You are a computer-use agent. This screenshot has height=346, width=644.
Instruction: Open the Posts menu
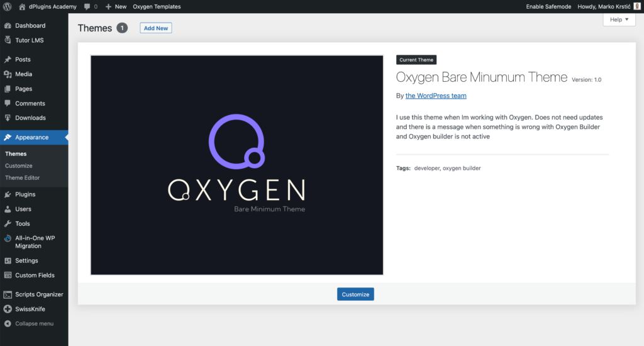pyautogui.click(x=34, y=59)
